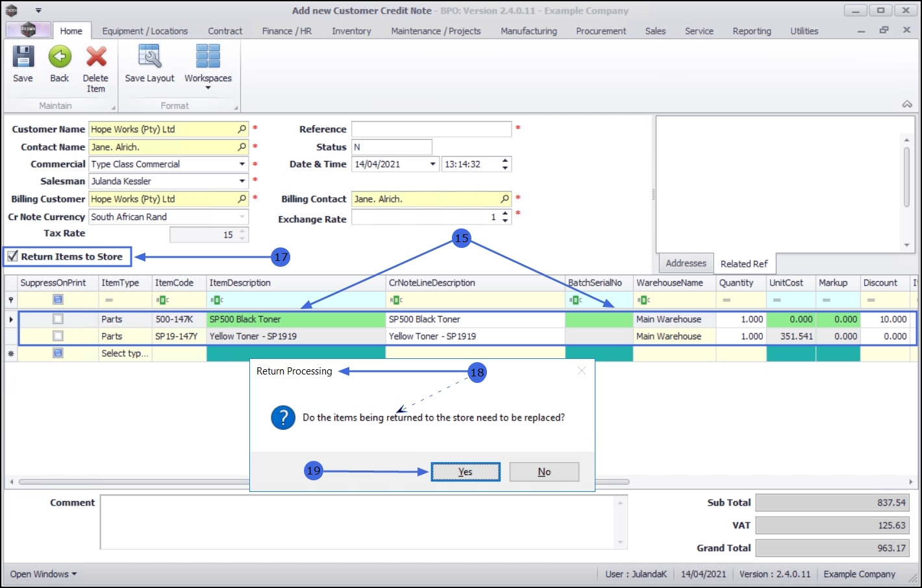Switch to the Addresses tab

[686, 263]
